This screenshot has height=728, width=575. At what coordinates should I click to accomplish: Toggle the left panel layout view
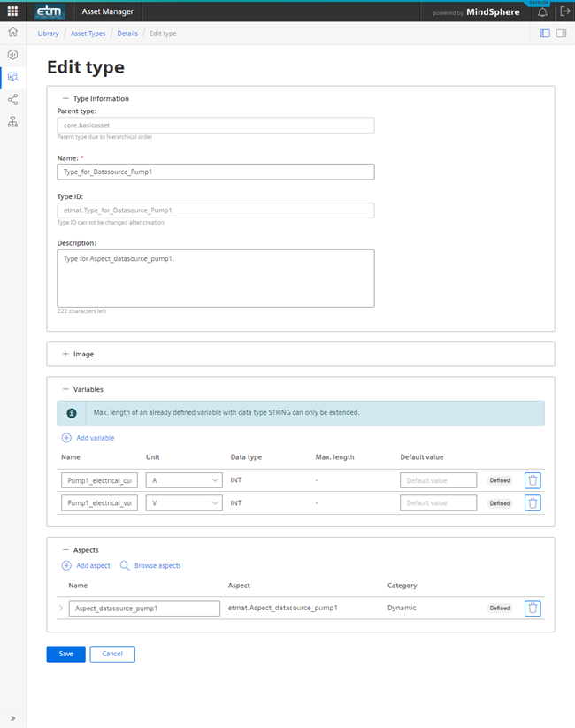(x=545, y=34)
